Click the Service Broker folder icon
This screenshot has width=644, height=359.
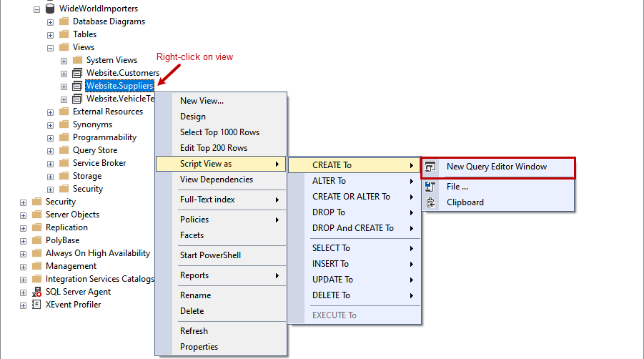[x=64, y=162]
